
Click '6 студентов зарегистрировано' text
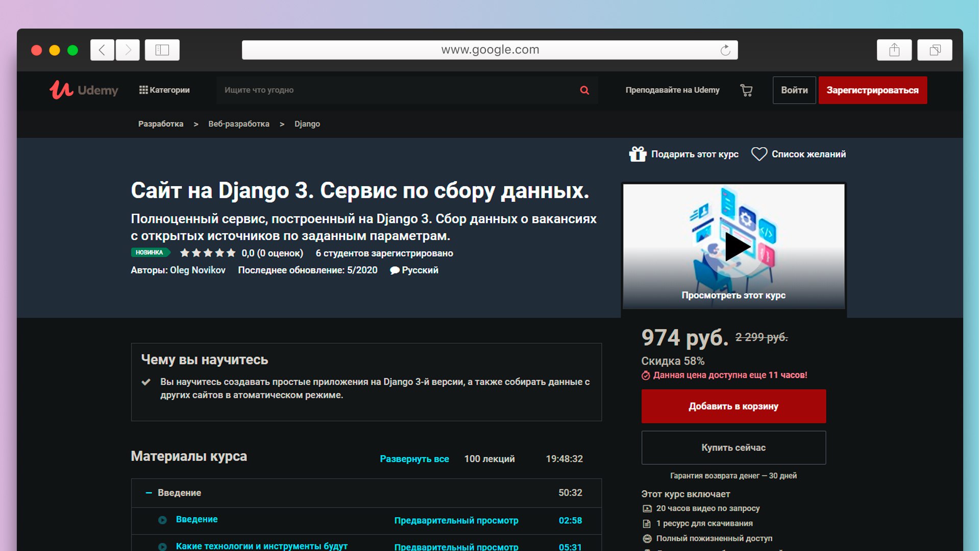[384, 253]
